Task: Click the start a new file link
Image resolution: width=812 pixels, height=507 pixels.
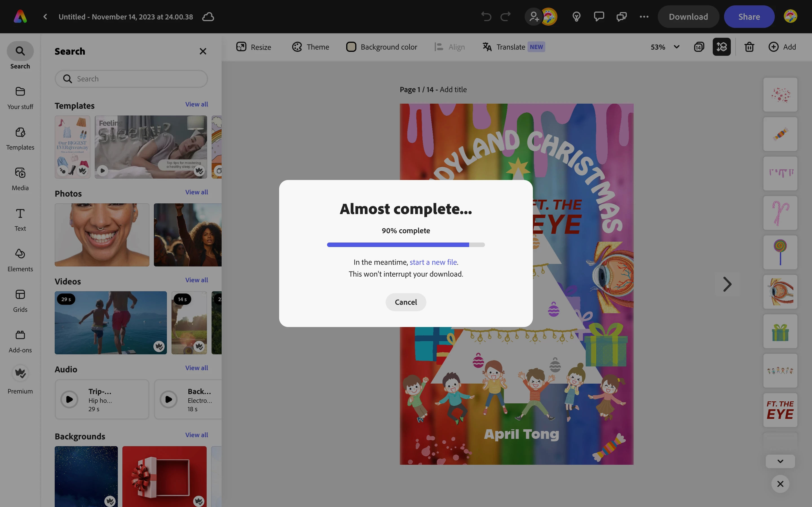Action: (x=433, y=262)
